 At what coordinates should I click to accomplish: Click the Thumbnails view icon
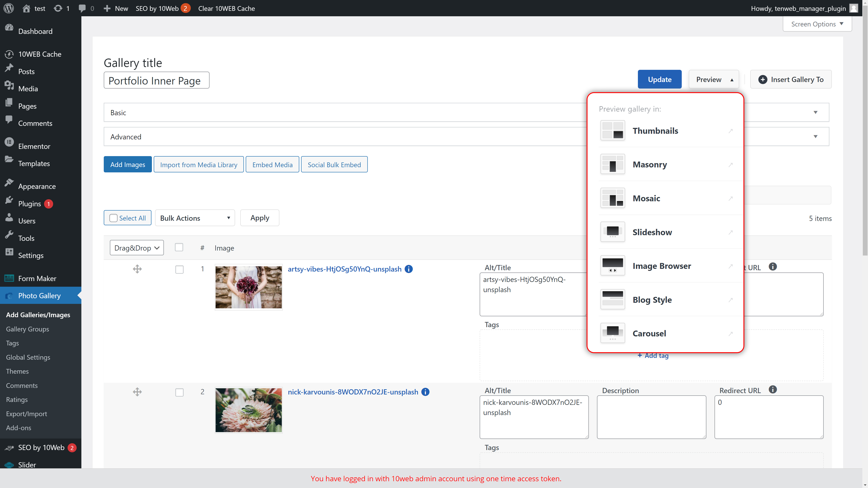click(x=613, y=131)
